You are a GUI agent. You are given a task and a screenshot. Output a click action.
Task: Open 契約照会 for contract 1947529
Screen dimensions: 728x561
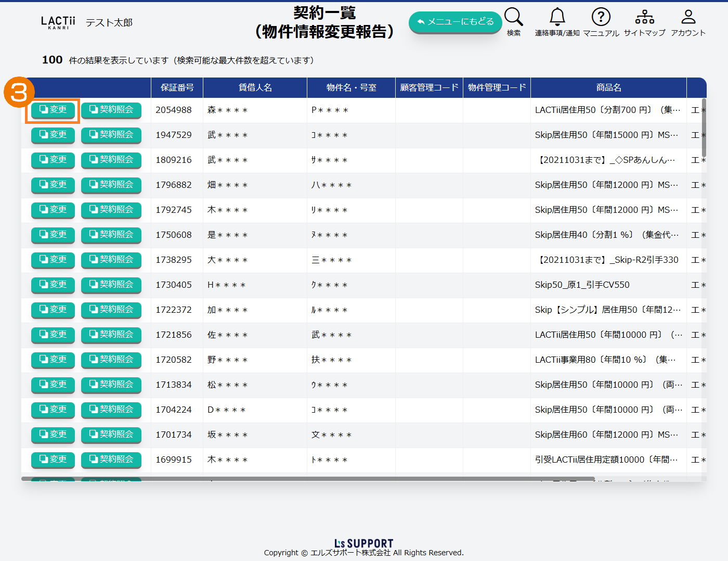[111, 135]
